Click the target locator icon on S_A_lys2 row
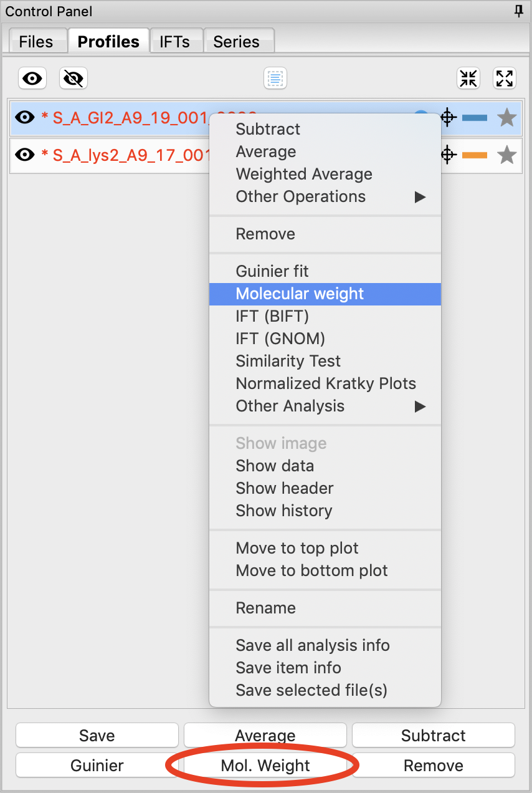The width and height of the screenshot is (532, 793). pos(449,155)
